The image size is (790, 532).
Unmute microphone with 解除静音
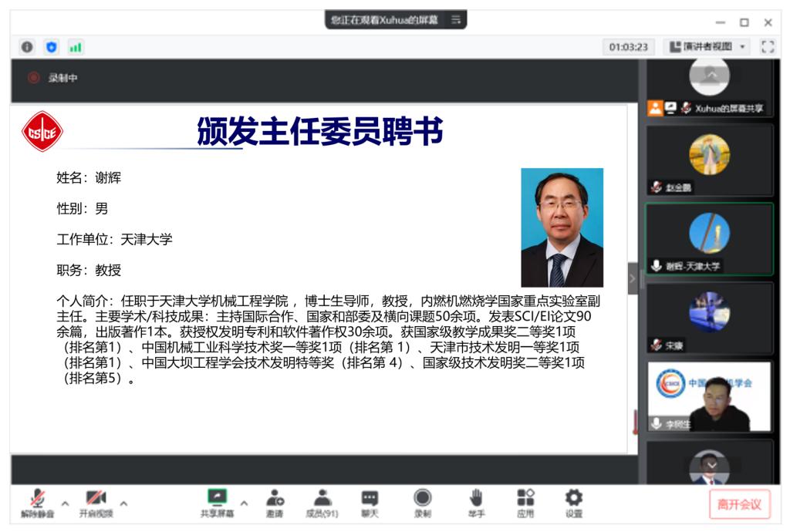pos(36,502)
